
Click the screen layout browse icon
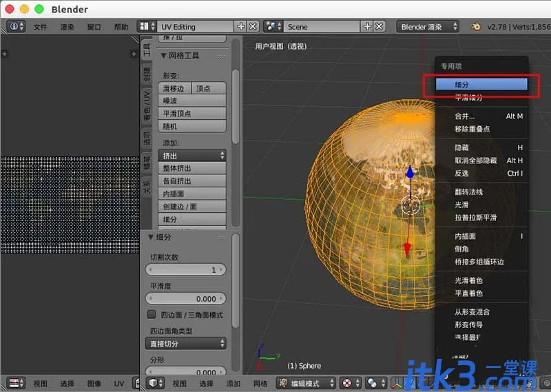[147, 27]
